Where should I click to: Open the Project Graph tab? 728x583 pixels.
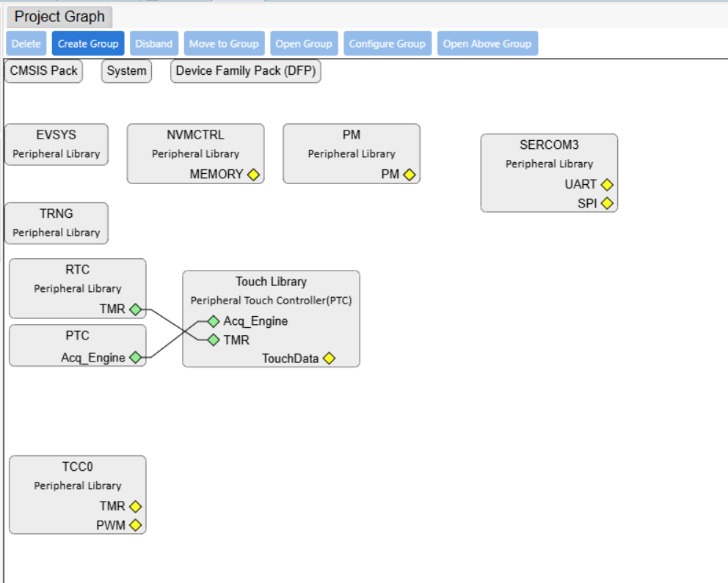[x=59, y=17]
